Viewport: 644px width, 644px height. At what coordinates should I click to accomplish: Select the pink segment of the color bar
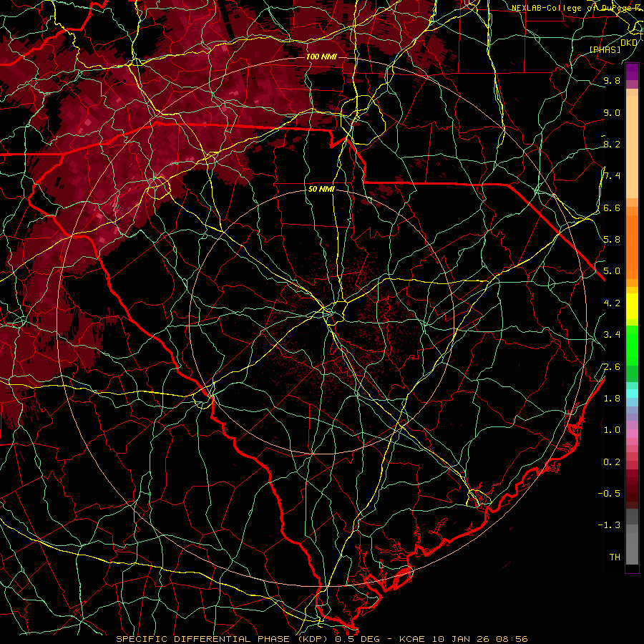(x=632, y=434)
